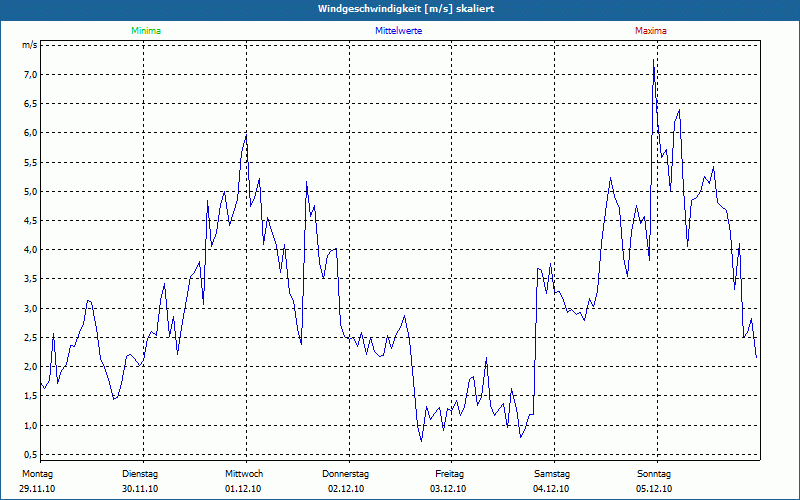Click the 2,5 y-axis value
Viewport: 800px width, 500px height.
click(x=31, y=337)
